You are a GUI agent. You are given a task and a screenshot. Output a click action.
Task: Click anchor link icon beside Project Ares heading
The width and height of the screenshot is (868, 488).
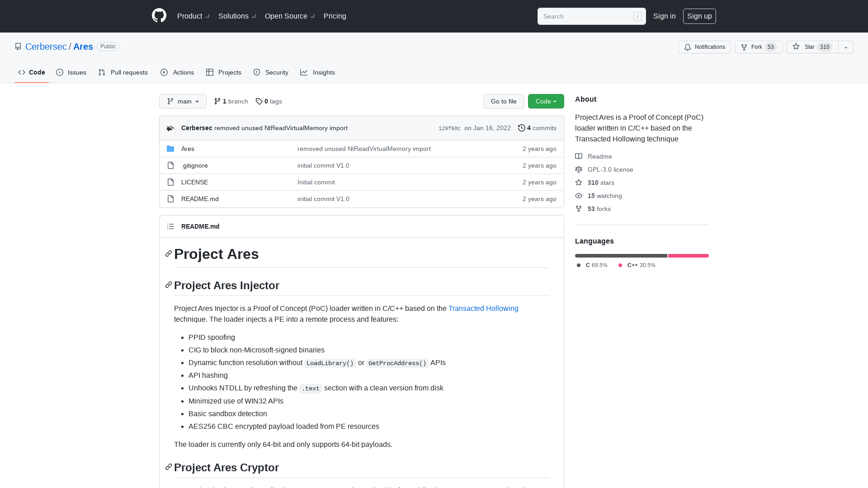pos(169,254)
